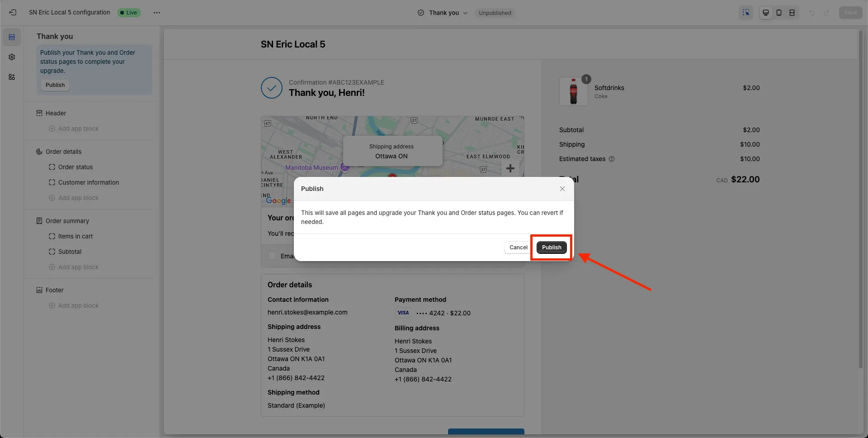Click the SN Eric Local 5 store heading

(x=293, y=44)
